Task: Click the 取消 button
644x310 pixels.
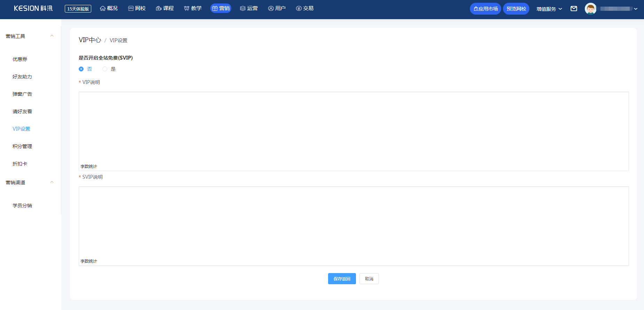Action: click(x=369, y=279)
